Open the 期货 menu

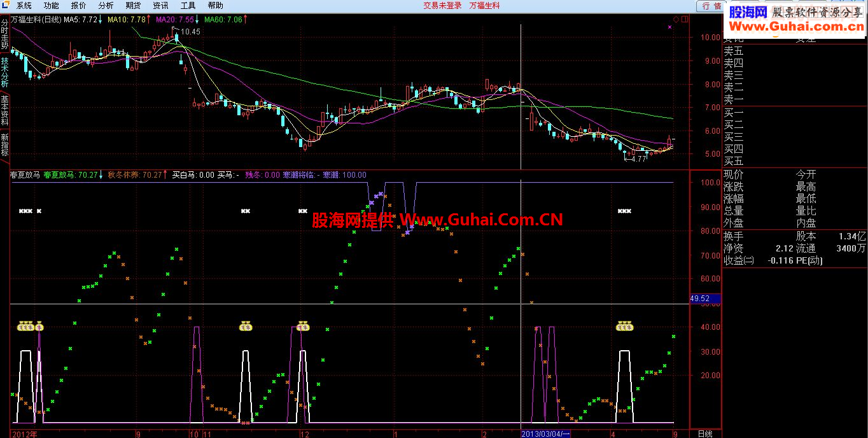click(x=134, y=5)
